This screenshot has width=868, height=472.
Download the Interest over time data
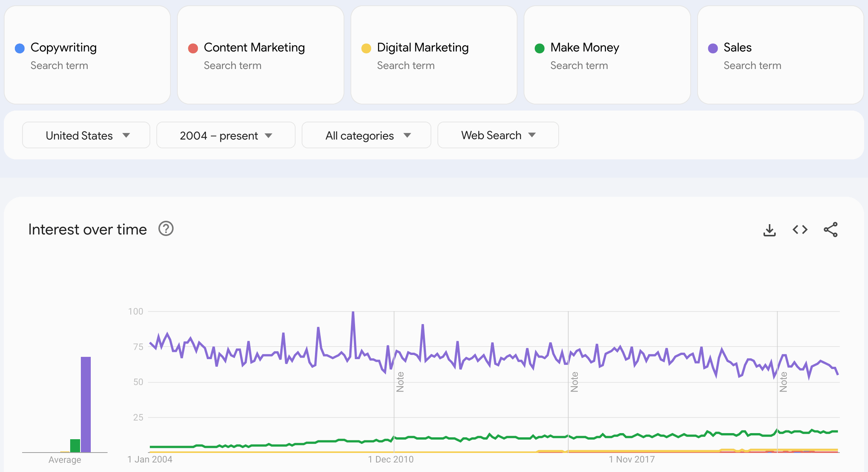point(769,230)
